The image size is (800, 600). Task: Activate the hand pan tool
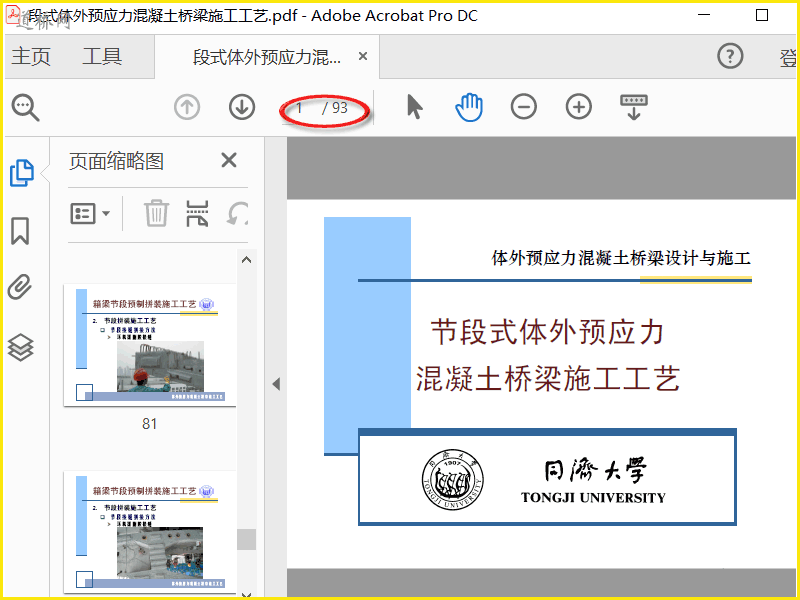click(469, 107)
